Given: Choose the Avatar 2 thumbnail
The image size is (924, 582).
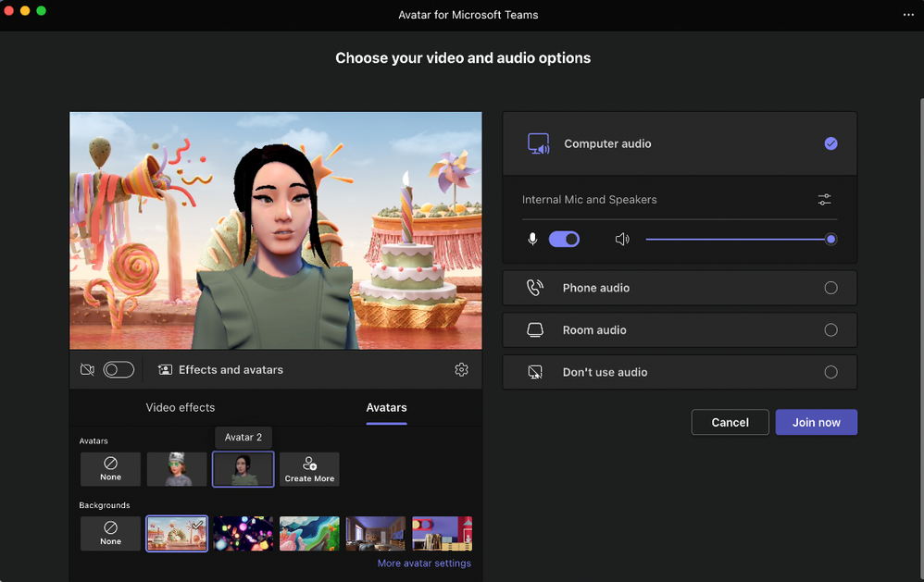Looking at the screenshot, I should [243, 469].
